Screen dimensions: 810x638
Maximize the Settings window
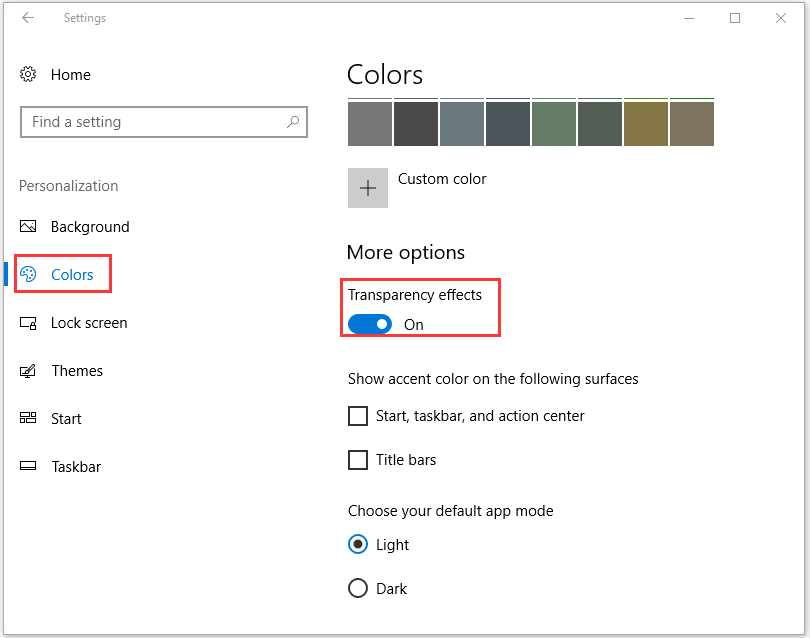click(735, 18)
